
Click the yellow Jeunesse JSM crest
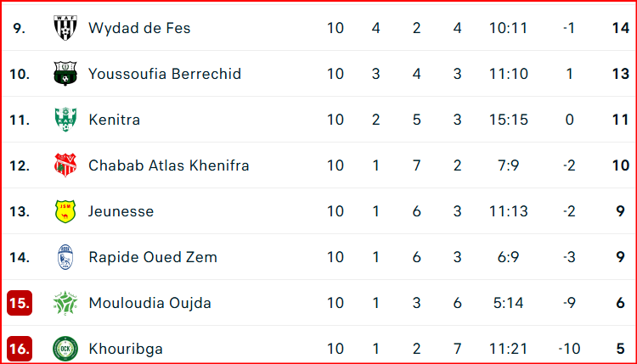65,211
